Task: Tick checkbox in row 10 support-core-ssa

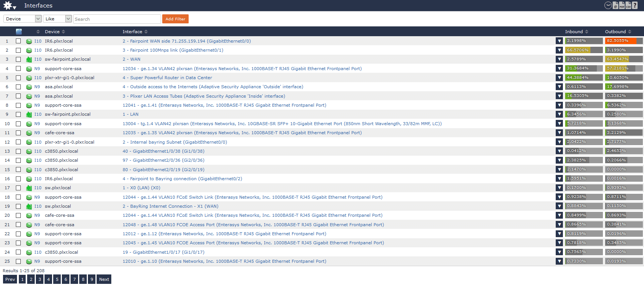Action: (x=18, y=123)
